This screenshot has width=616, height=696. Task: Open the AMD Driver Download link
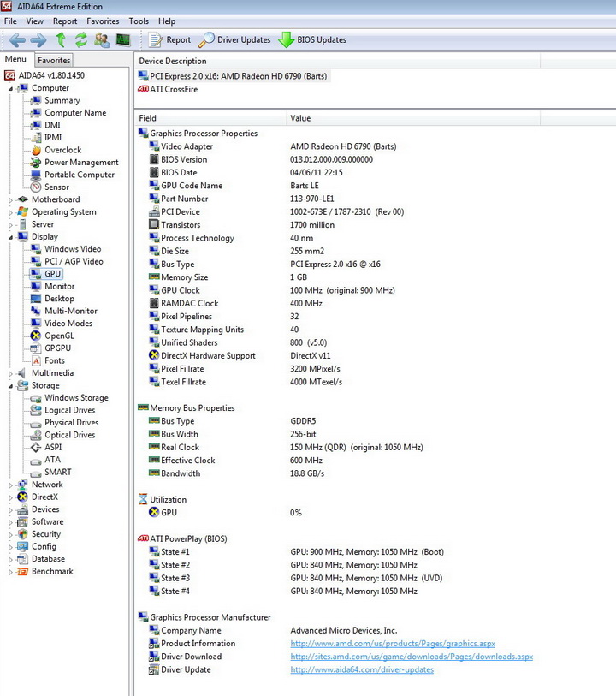pos(412,657)
